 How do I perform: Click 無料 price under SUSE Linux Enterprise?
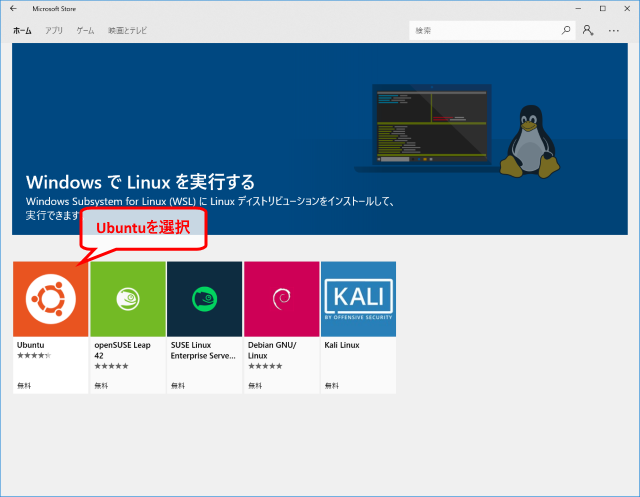(x=178, y=386)
